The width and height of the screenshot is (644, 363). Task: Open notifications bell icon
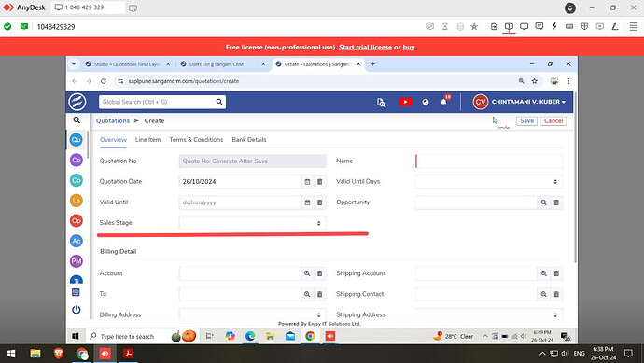pyautogui.click(x=443, y=102)
